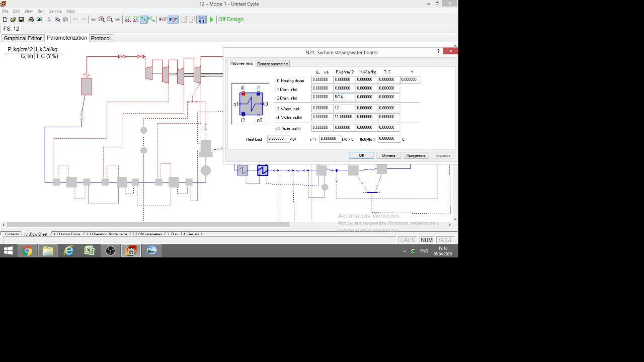Open the Run menu
644x362 pixels.
tap(41, 11)
